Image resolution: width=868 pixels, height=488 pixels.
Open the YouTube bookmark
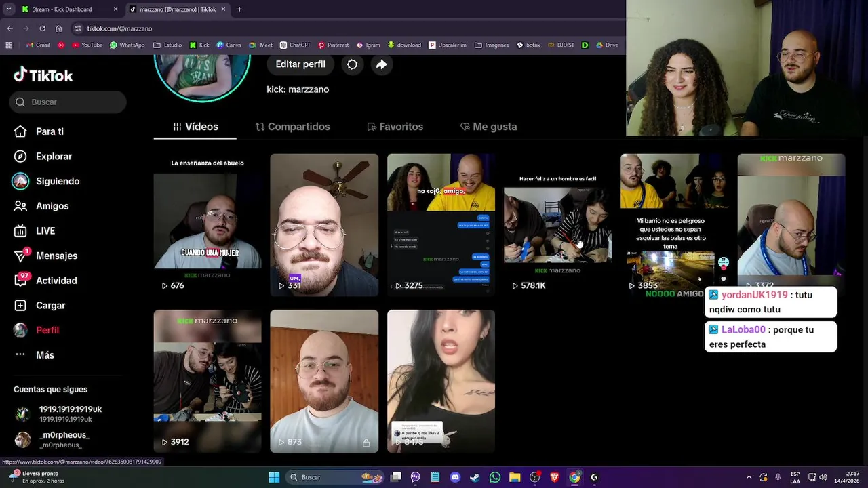click(x=87, y=45)
